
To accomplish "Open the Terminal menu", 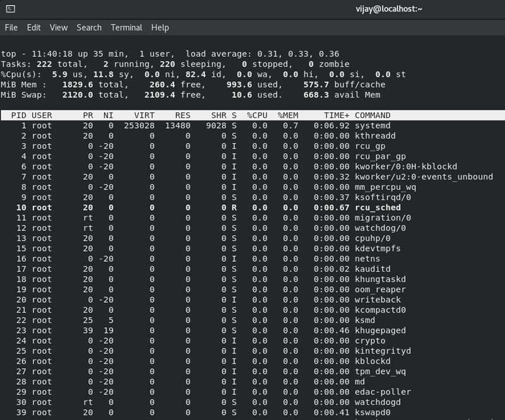I will pyautogui.click(x=126, y=28).
